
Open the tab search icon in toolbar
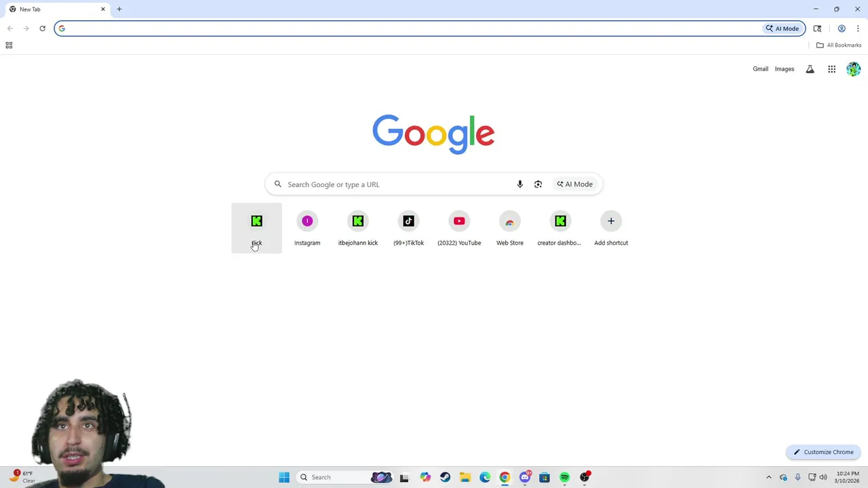point(817,28)
